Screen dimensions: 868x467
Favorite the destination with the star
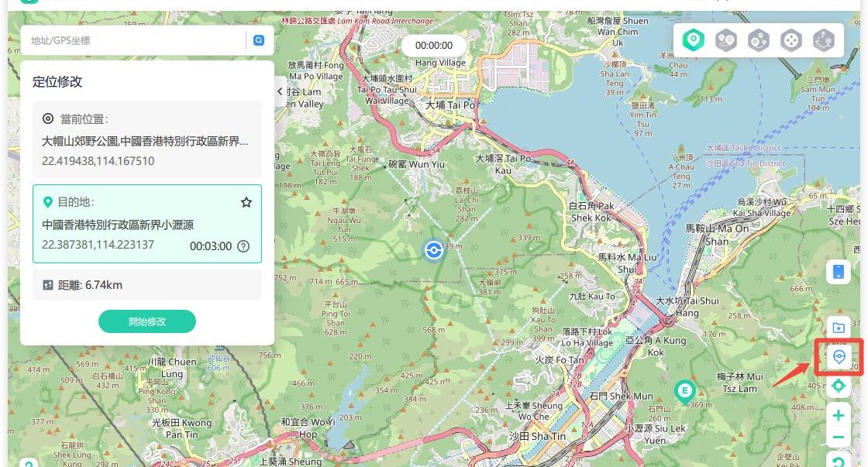[246, 202]
